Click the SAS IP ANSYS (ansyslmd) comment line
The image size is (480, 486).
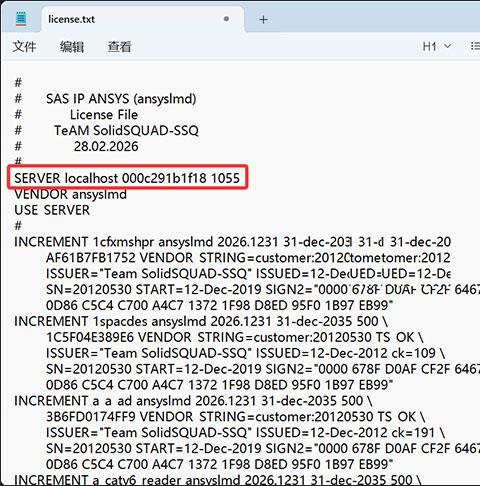(121, 99)
